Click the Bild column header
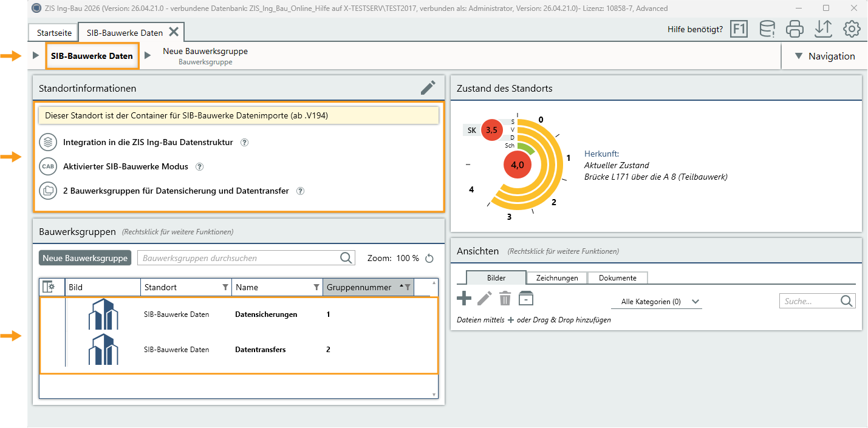The image size is (868, 428). (x=103, y=287)
